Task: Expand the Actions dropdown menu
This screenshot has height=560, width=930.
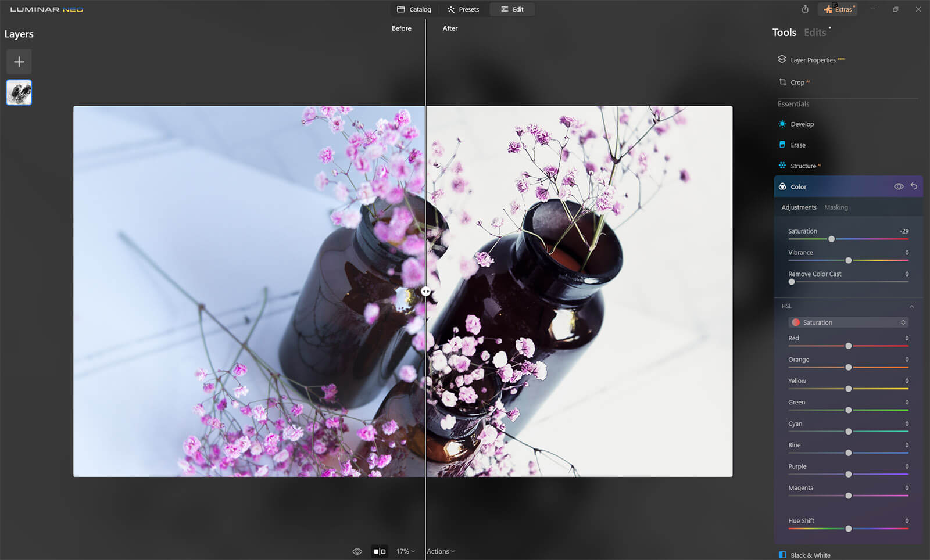Action: (x=441, y=551)
